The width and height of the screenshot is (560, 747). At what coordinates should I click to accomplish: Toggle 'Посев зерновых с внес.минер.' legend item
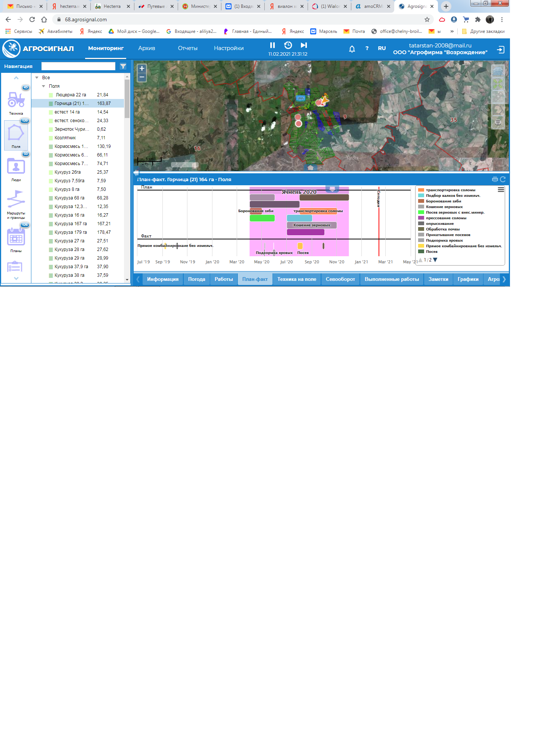(x=455, y=213)
